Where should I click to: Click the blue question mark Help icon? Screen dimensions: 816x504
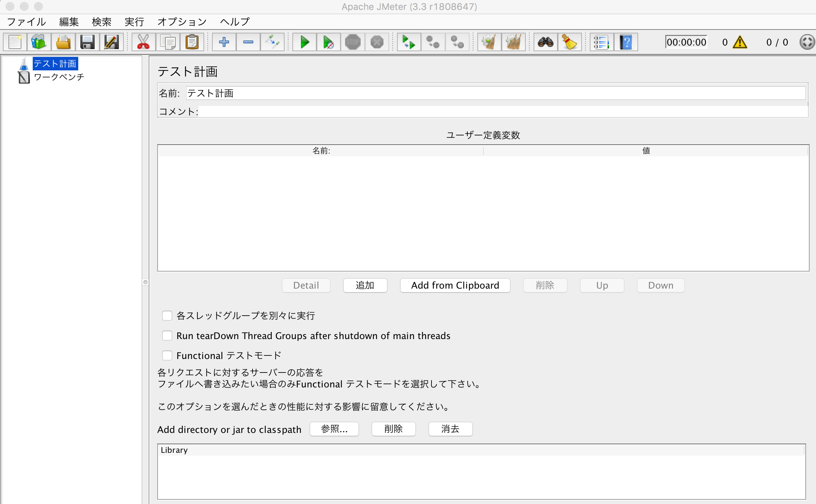[x=626, y=42]
